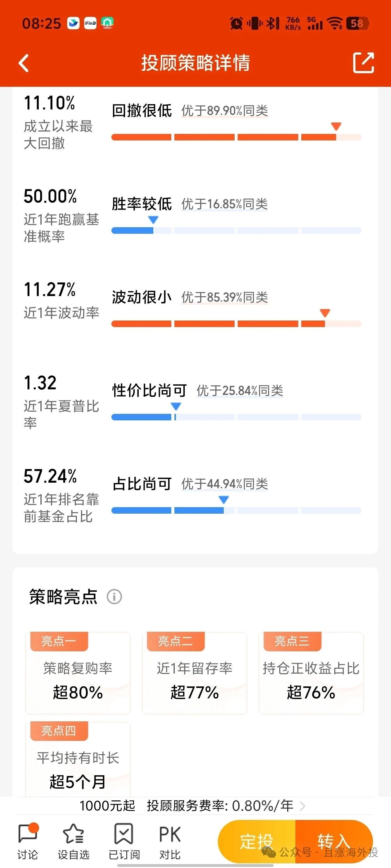Image resolution: width=391 pixels, height=868 pixels.
Task: Open the 亮点三 持仓正收益占比 card
Action: 311,673
